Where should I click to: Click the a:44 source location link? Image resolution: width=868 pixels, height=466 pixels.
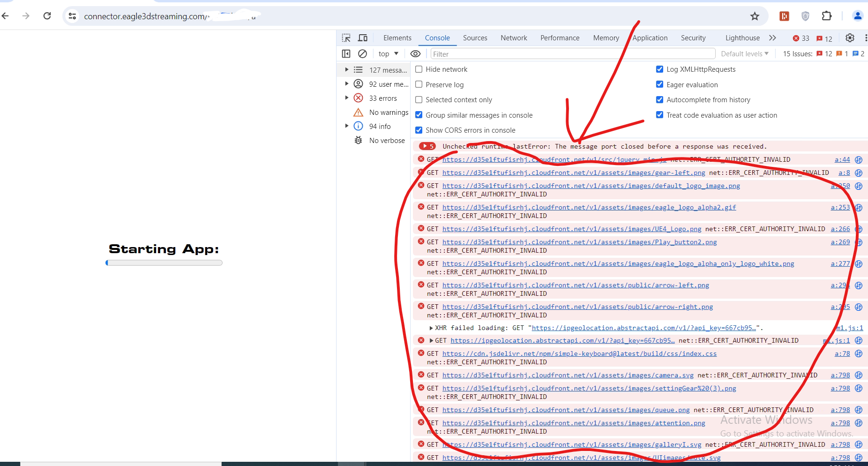click(842, 160)
